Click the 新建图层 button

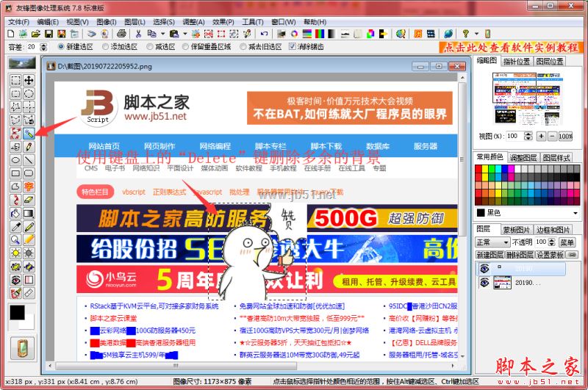coord(490,255)
